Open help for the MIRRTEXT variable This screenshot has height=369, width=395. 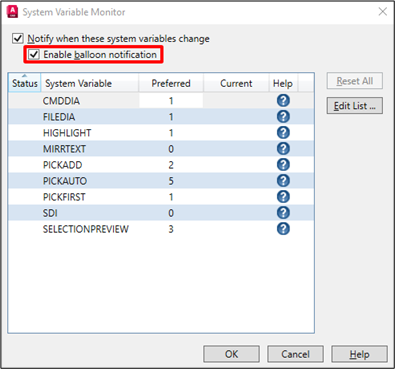pyautogui.click(x=283, y=149)
